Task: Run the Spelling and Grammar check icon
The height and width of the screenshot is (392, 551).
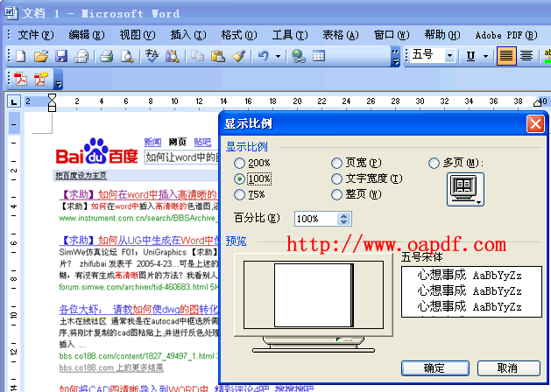Action: point(152,56)
